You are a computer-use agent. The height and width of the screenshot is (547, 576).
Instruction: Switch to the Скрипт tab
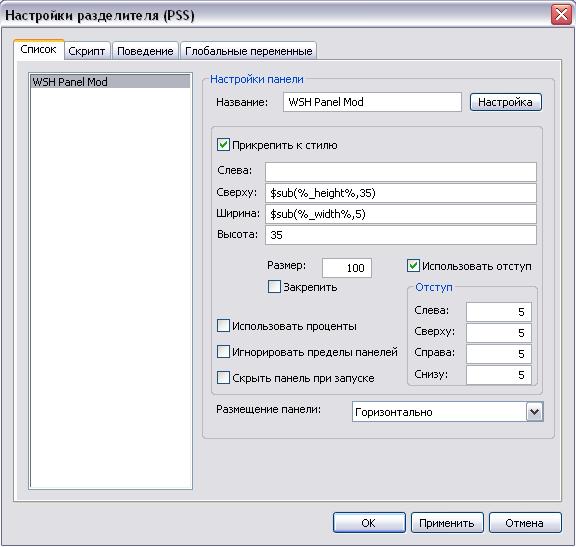coord(87,51)
